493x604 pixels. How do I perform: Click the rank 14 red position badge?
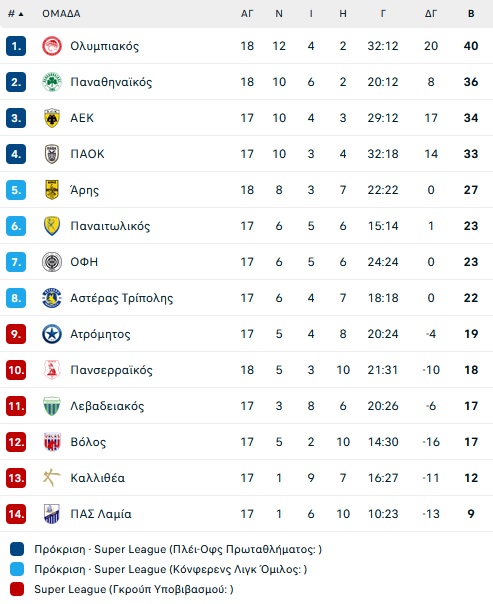coord(16,514)
